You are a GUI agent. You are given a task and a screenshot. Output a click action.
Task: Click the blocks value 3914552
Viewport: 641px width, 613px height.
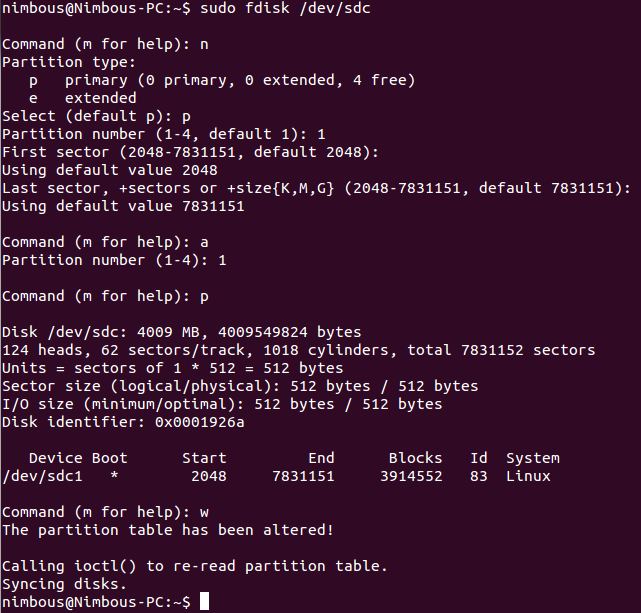(x=411, y=476)
